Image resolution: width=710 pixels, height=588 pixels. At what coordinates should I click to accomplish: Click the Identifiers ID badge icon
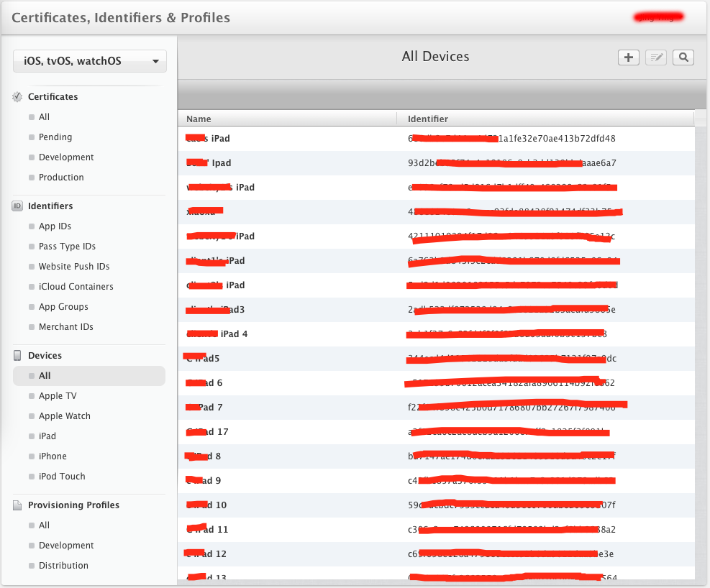click(x=18, y=206)
